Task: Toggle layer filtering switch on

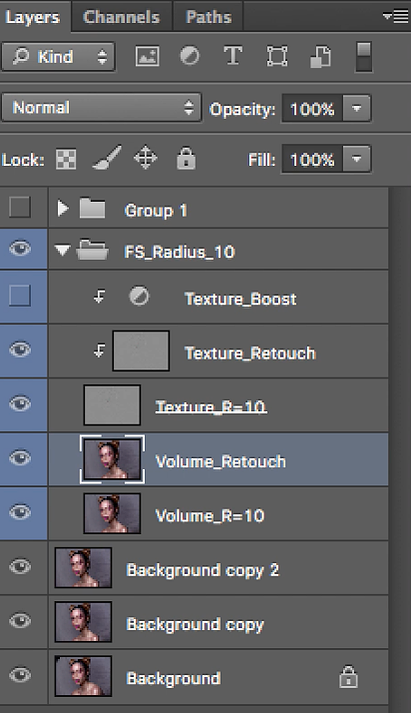Action: (364, 57)
